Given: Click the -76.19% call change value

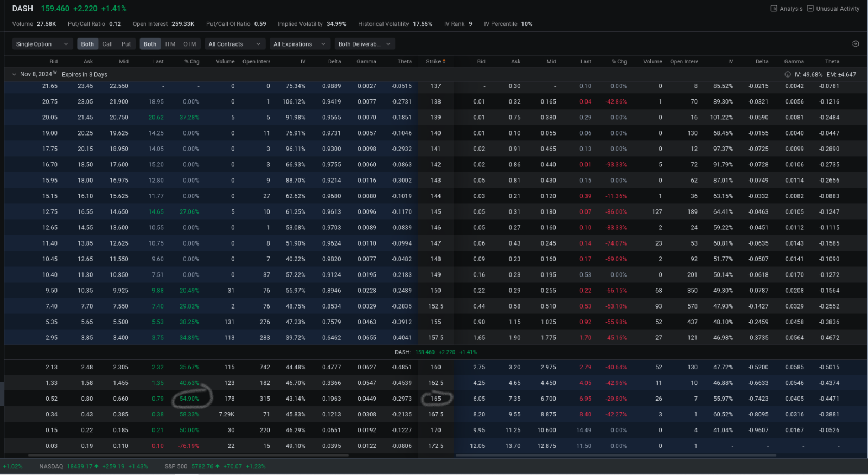Looking at the screenshot, I should click(x=189, y=446).
